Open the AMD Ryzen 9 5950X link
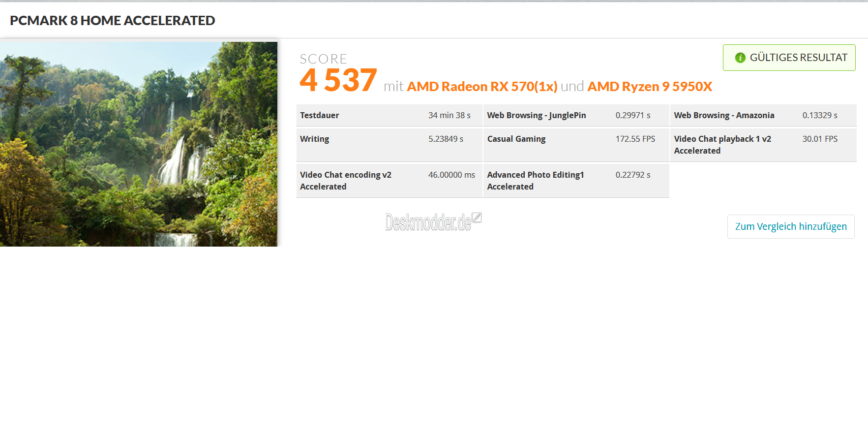 point(650,87)
